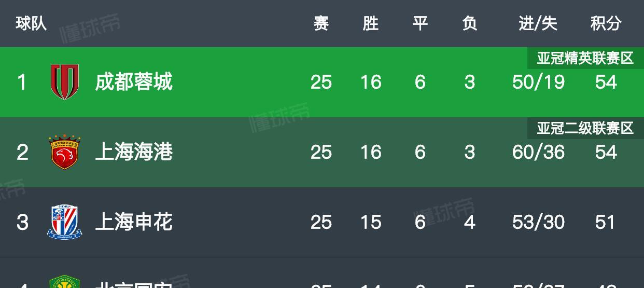The height and width of the screenshot is (288, 644).
Task: Select the 球队 column header
Action: point(31,23)
